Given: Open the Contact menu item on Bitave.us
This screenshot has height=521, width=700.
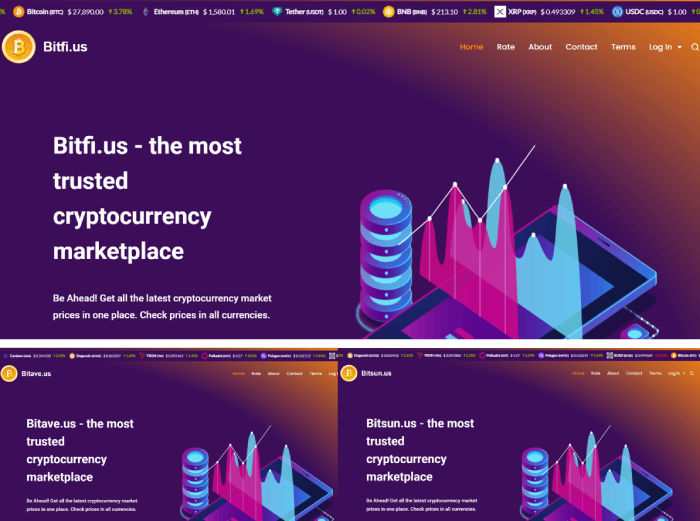Looking at the screenshot, I should coord(295,374).
